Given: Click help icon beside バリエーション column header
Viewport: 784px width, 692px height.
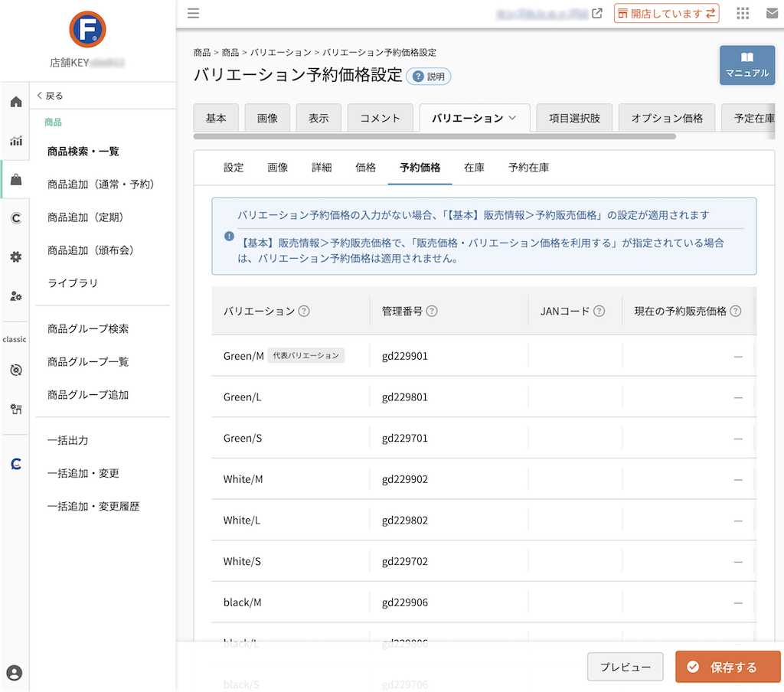Looking at the screenshot, I should click(304, 311).
